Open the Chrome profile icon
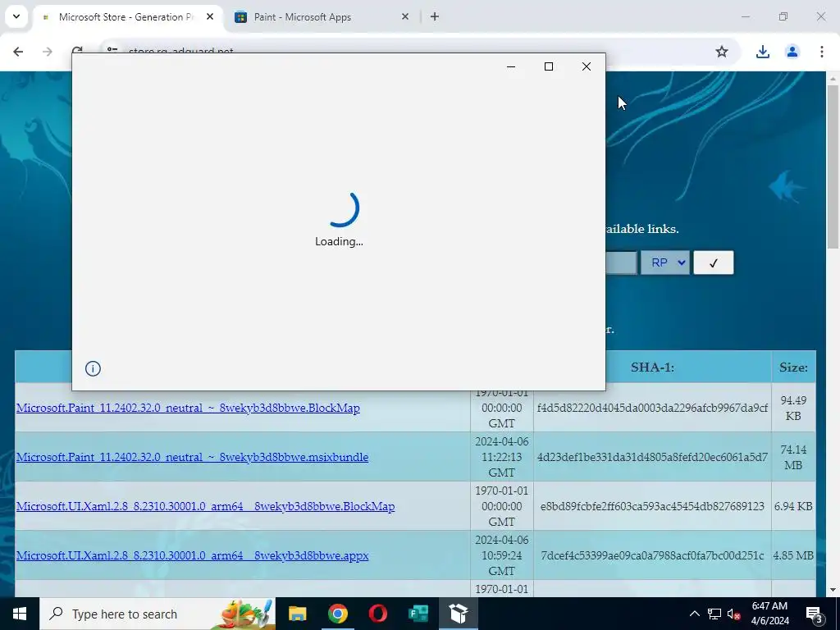Viewport: 840px width, 630px height. (792, 52)
